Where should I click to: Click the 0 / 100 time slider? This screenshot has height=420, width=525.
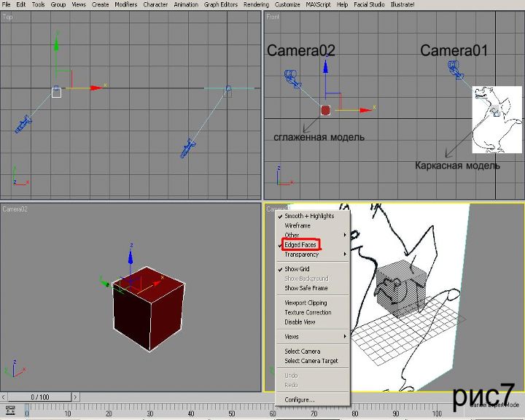coord(39,397)
